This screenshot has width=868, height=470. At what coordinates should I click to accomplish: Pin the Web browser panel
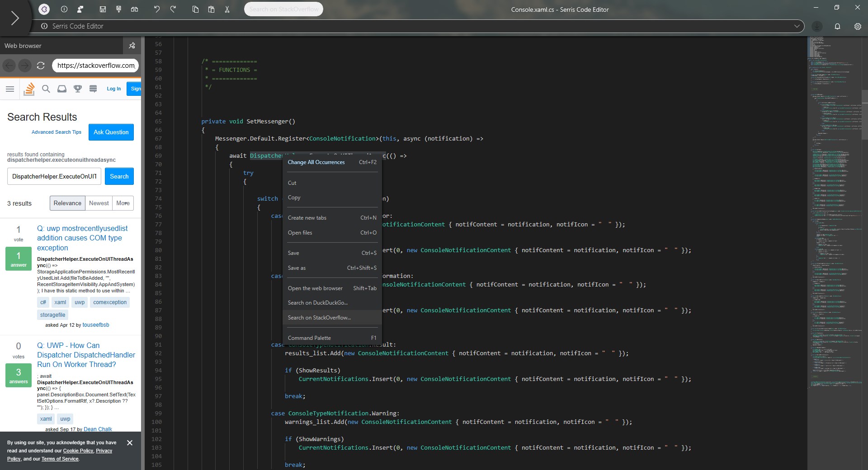132,45
